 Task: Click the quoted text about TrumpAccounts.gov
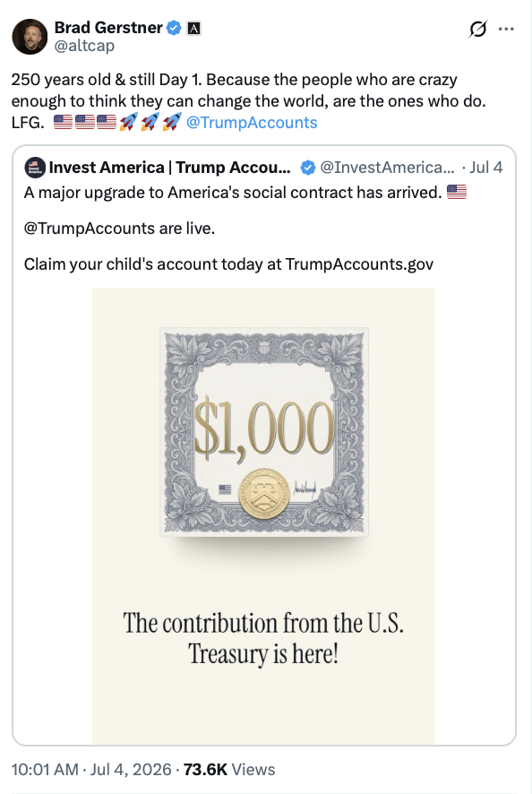[x=228, y=264]
